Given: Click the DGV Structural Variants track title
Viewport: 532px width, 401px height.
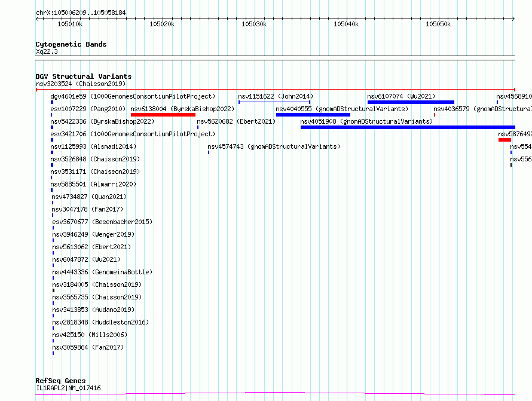Looking at the screenshot, I should 84,76.
